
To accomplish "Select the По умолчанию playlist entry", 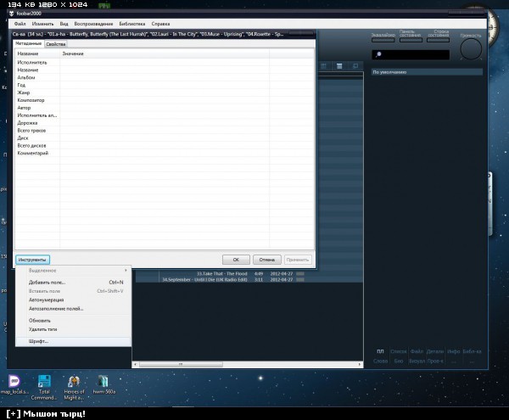I will [427, 72].
